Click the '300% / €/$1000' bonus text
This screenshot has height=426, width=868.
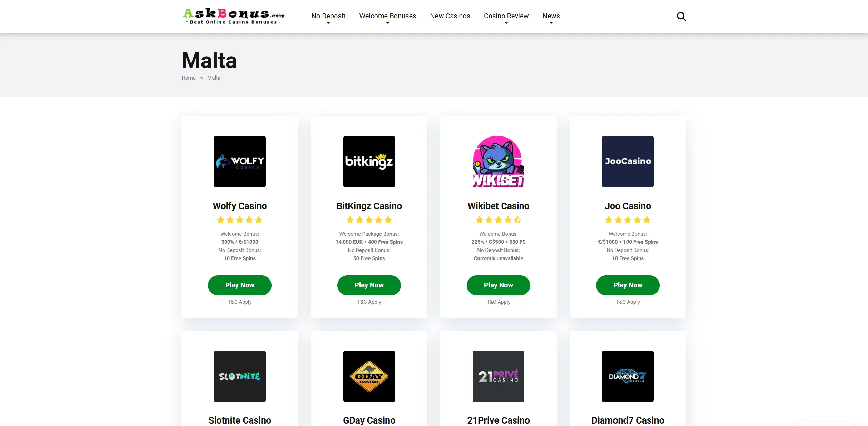240,242
